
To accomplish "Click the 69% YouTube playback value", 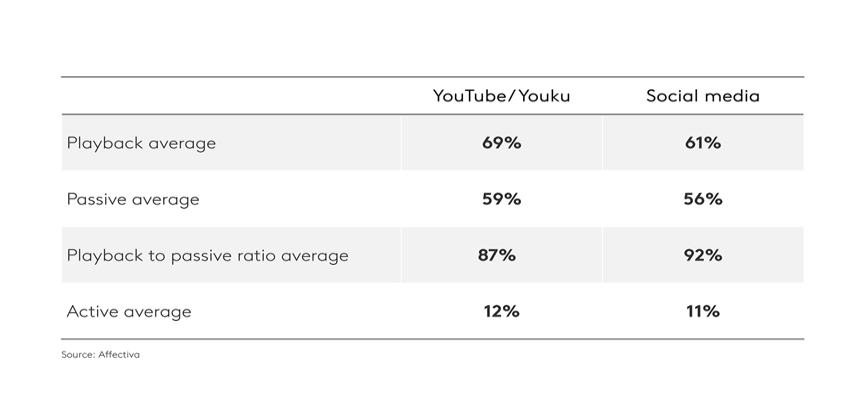I will pyautogui.click(x=501, y=143).
